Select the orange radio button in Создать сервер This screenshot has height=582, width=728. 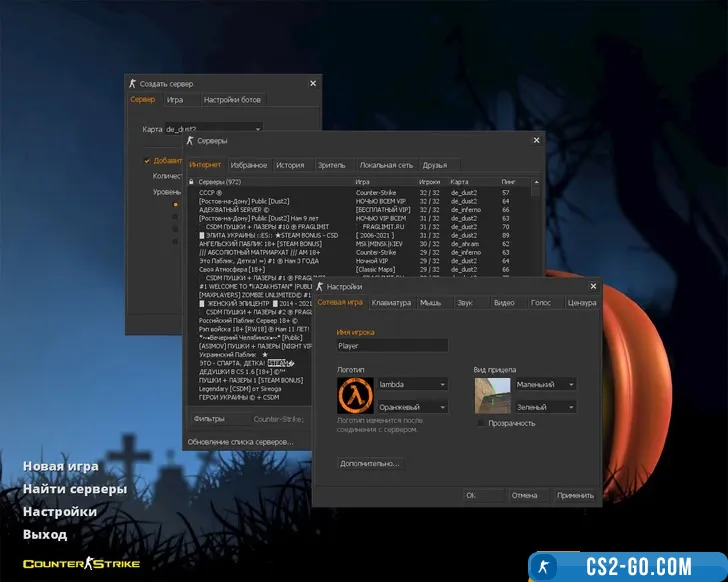coord(176,205)
